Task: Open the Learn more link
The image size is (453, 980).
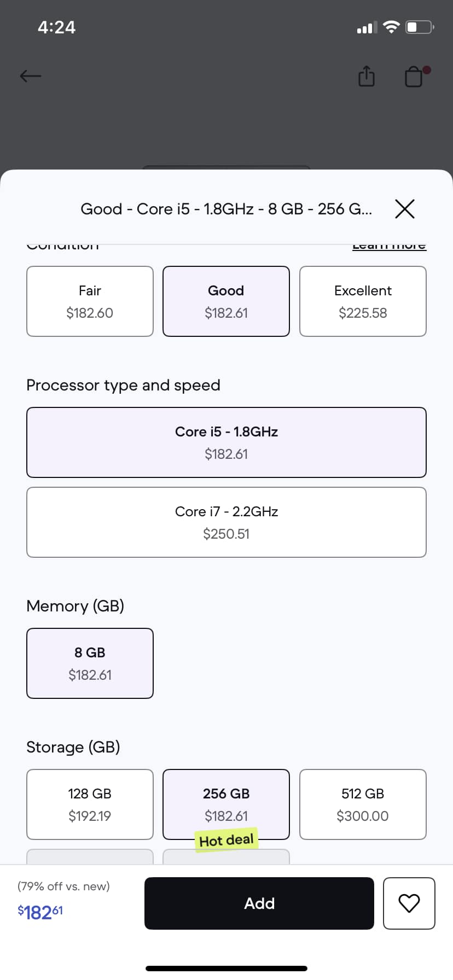Action: pyautogui.click(x=389, y=246)
